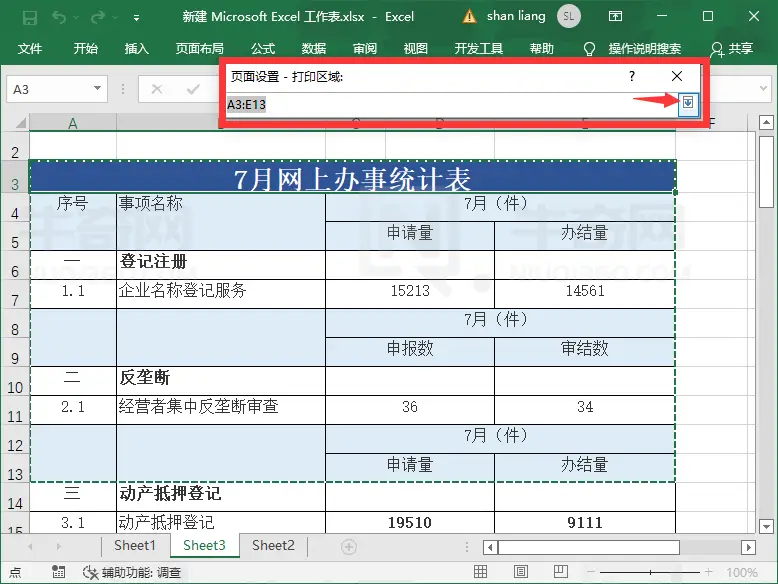Click the SL account avatar
778x584 pixels.
coord(569,16)
